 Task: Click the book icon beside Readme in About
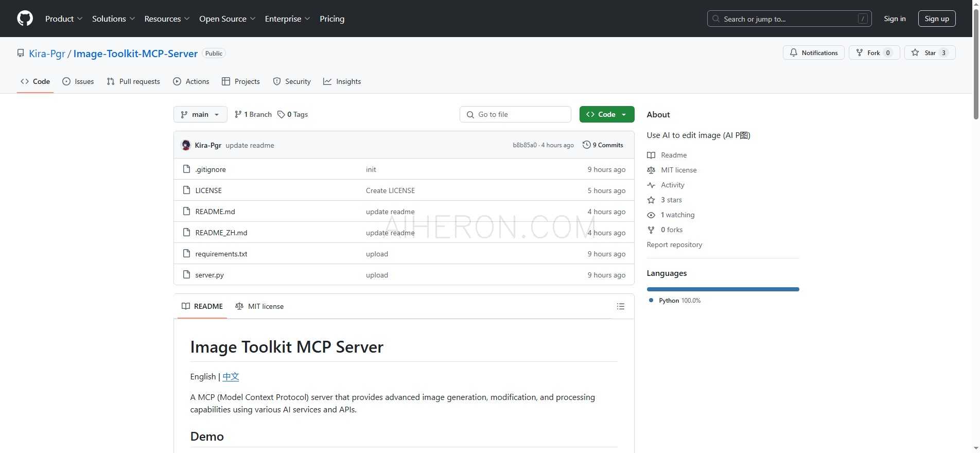[x=651, y=155]
